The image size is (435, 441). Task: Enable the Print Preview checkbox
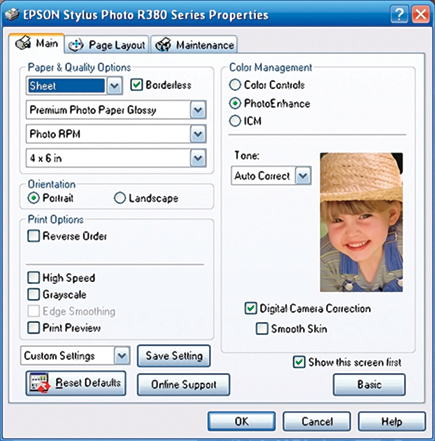[33, 327]
